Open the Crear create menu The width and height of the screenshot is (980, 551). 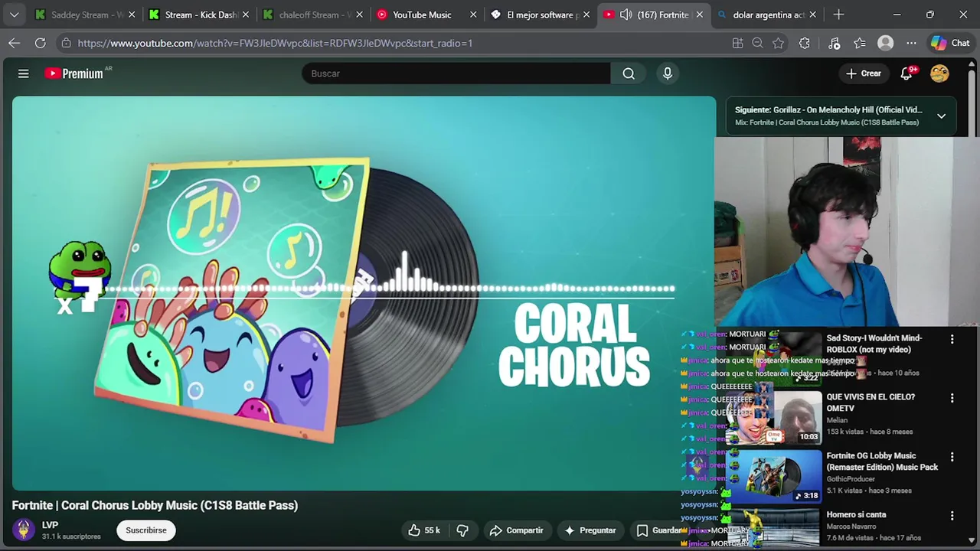pyautogui.click(x=864, y=73)
